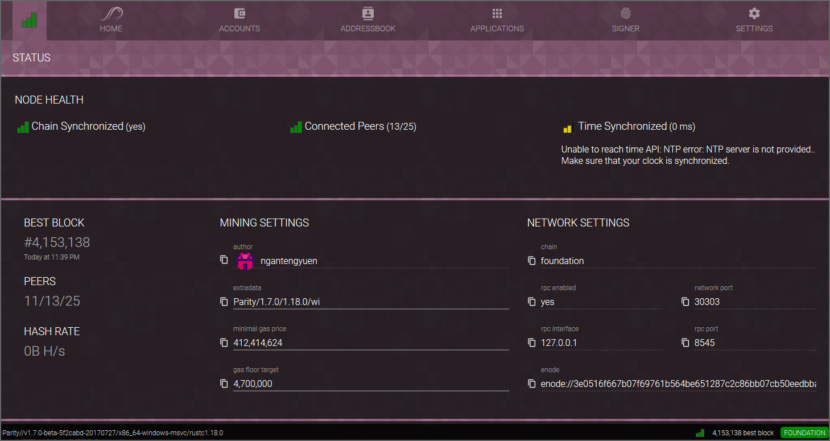Viewport: 830px width, 441px height.
Task: Click the yellow Time Synchronized signal icon
Action: point(567,128)
